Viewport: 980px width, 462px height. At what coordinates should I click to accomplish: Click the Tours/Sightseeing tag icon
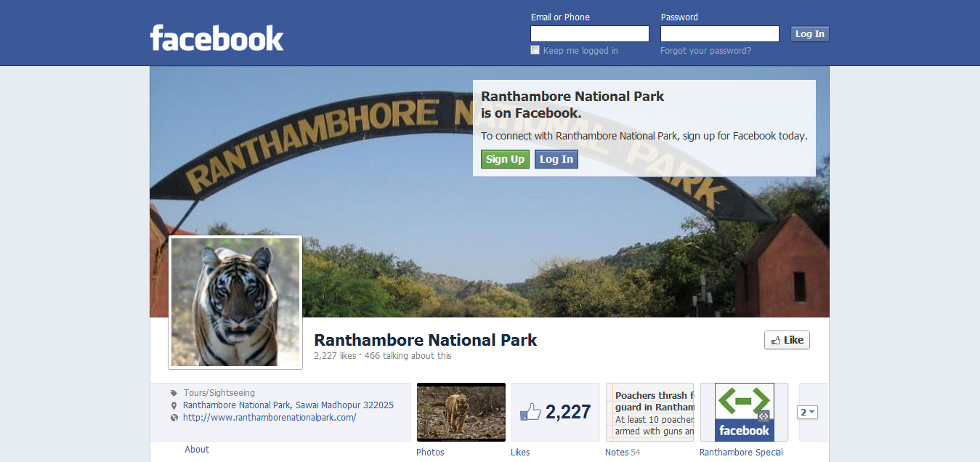[x=174, y=393]
